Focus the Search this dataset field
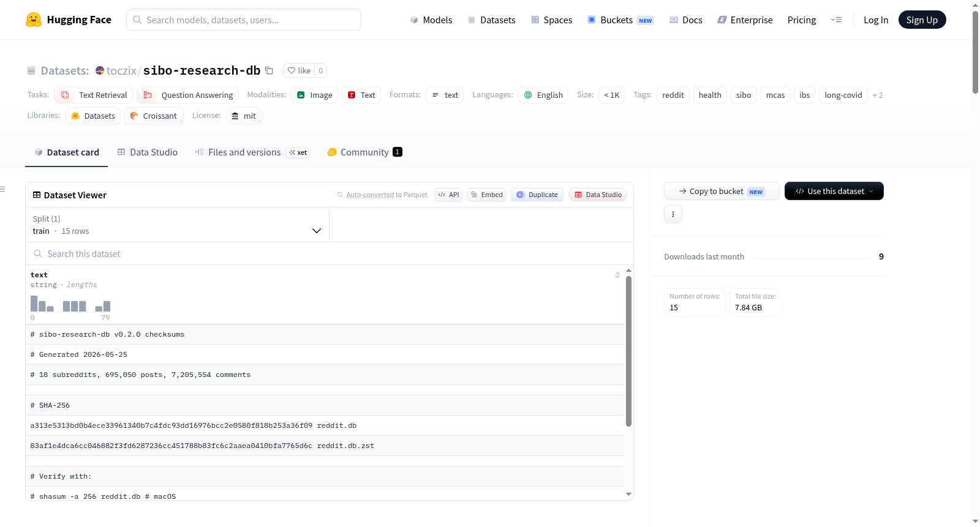The height and width of the screenshot is (527, 980). (x=330, y=253)
